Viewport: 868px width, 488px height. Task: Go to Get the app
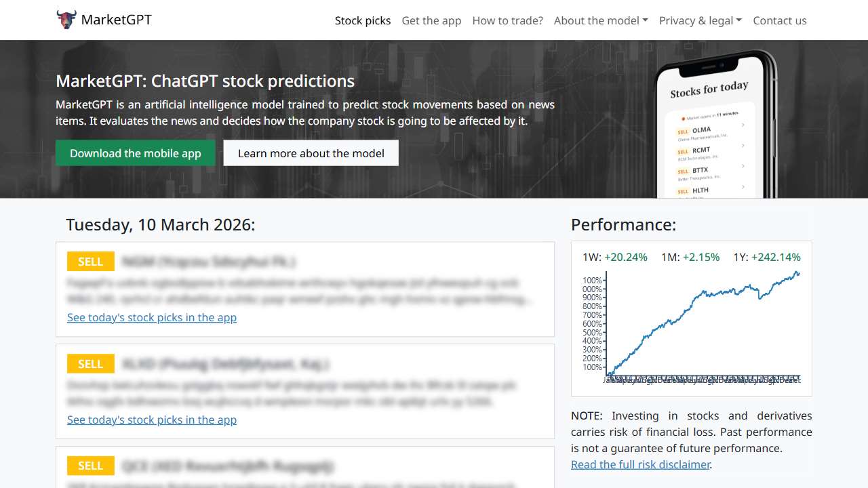[431, 20]
